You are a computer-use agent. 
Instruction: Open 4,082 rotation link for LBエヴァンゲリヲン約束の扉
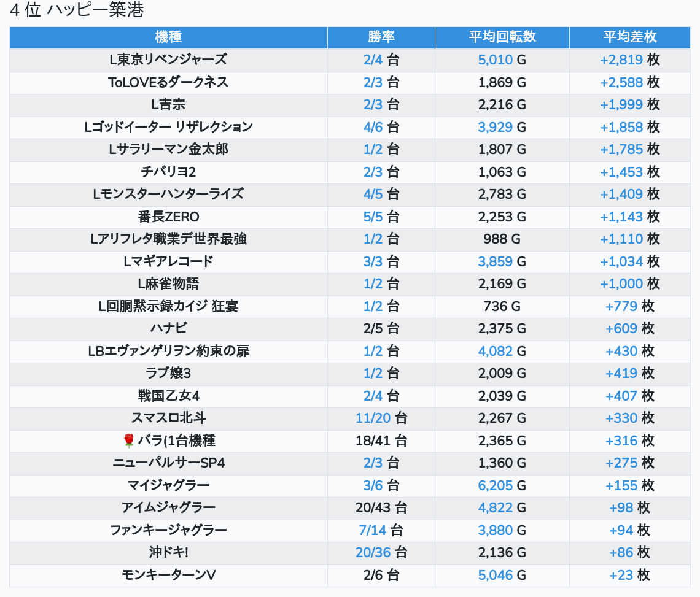pyautogui.click(x=495, y=351)
